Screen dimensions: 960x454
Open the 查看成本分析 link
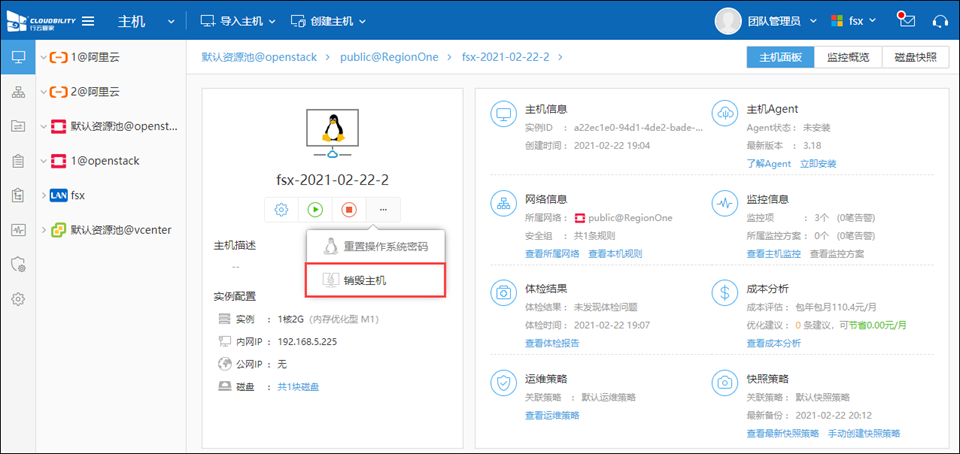[773, 343]
